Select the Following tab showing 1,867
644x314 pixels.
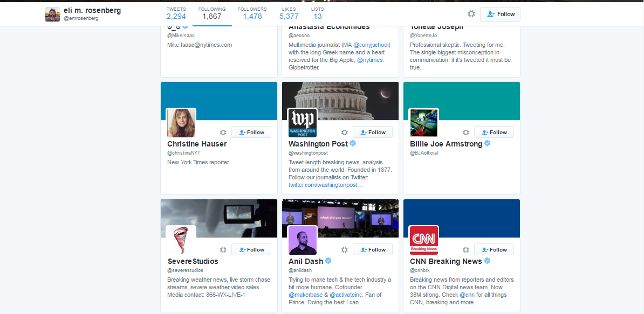(x=211, y=13)
